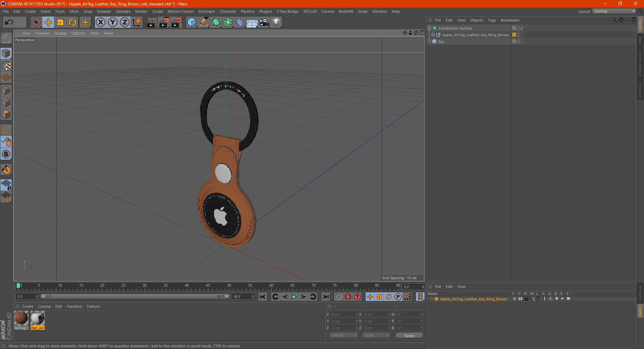This screenshot has height=349, width=644.
Task: Go to end of animation
Action: (x=325, y=297)
